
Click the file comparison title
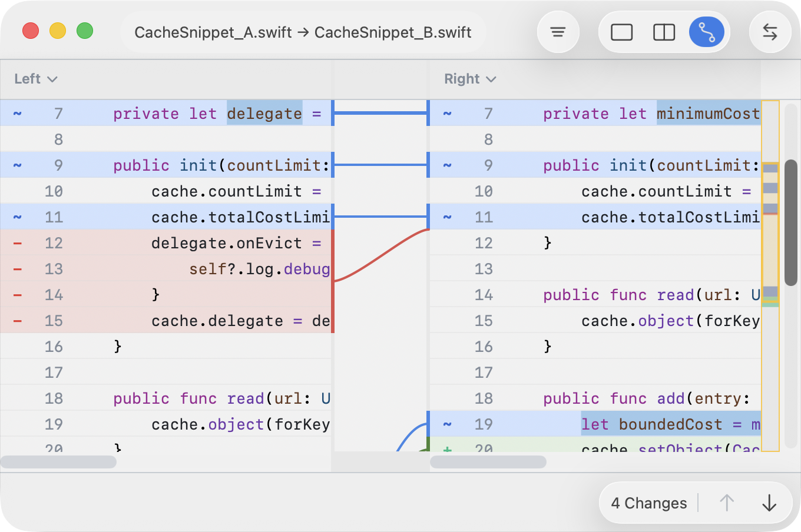click(x=303, y=32)
